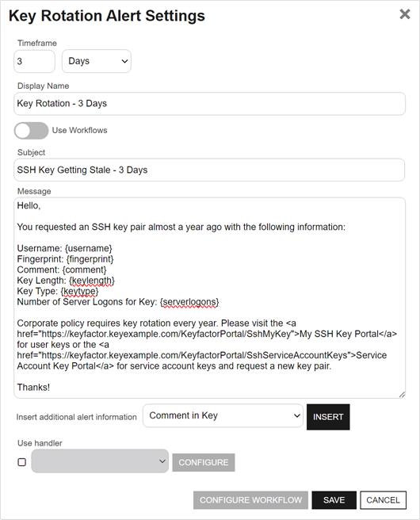Click the {keylength} token in message
Viewport: 420px width, 520px height.
pyautogui.click(x=92, y=281)
